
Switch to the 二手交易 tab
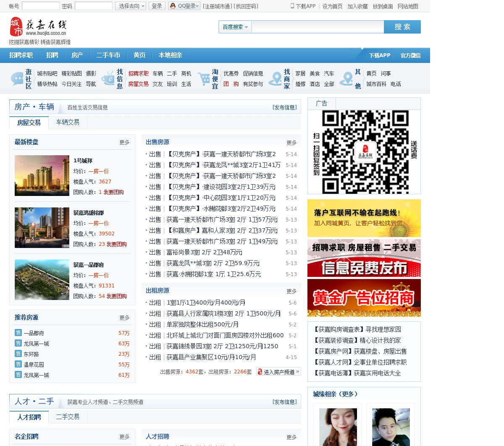(68, 417)
